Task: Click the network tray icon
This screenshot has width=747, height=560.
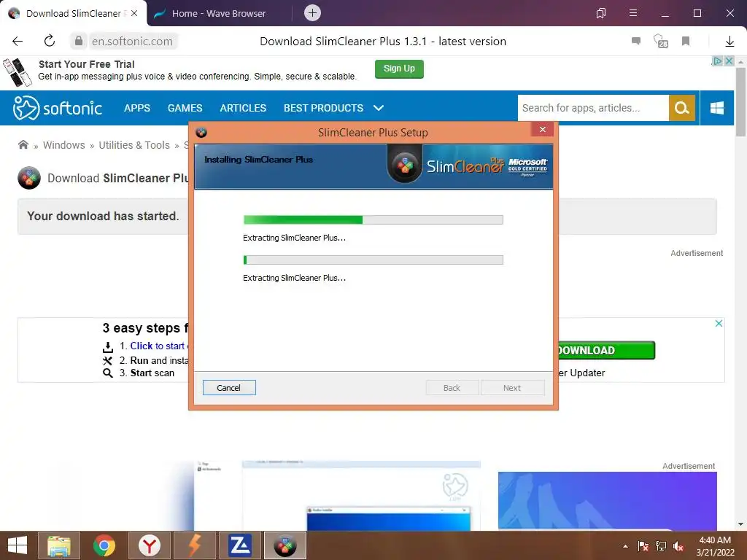Action: (661, 546)
